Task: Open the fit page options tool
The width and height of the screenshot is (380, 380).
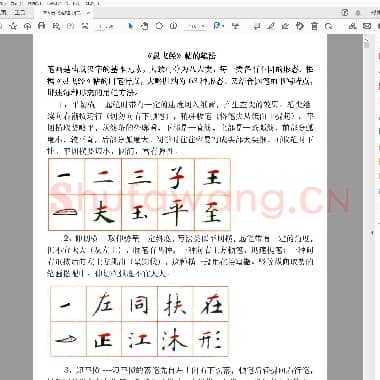Action: [x=218, y=26]
